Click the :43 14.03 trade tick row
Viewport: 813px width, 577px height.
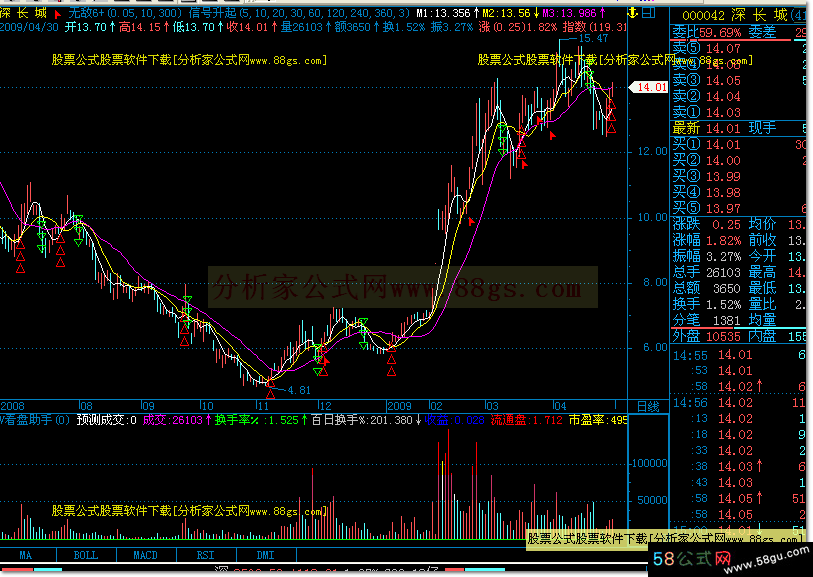739,483
